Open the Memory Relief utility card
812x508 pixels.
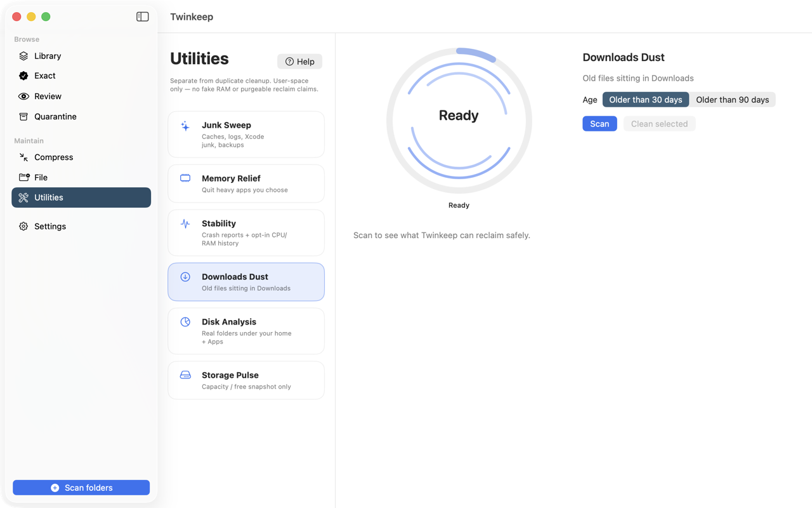click(x=246, y=184)
